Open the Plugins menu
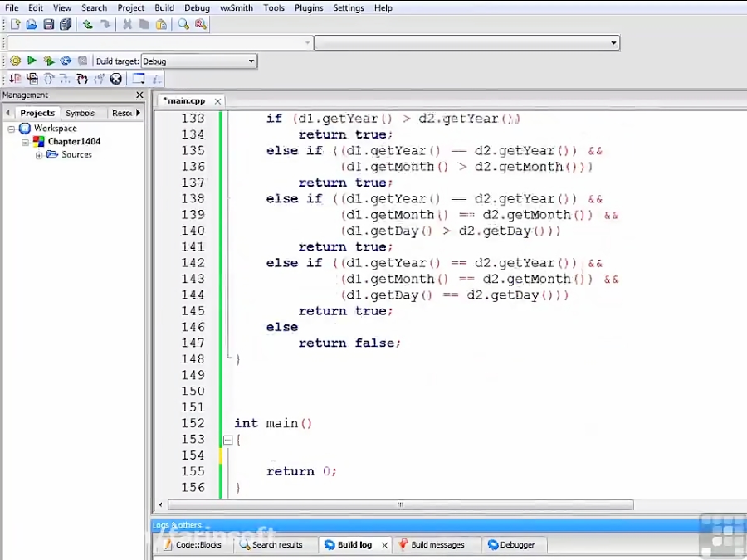Viewport: 747px width, 560px height. tap(309, 7)
